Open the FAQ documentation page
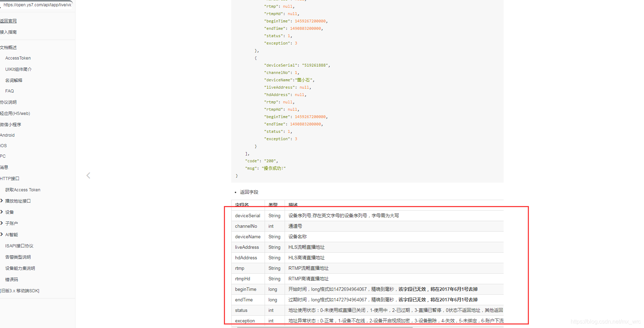The width and height of the screenshot is (644, 328). click(x=9, y=91)
